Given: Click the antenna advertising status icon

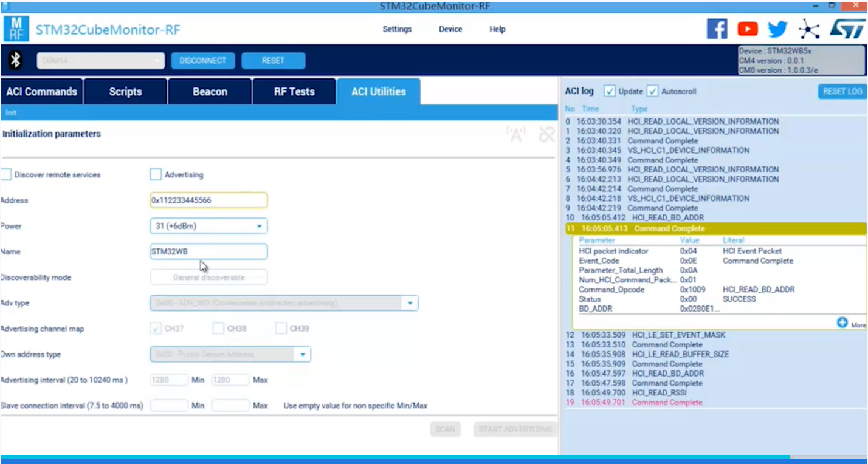Looking at the screenshot, I should 516,134.
